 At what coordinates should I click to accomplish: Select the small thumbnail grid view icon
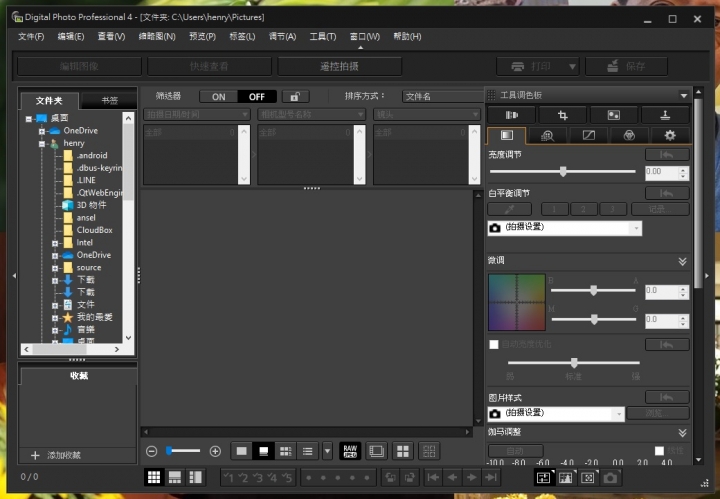click(286, 451)
